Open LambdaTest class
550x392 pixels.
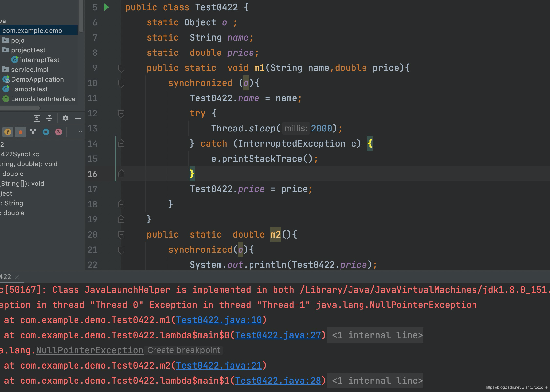[29, 89]
